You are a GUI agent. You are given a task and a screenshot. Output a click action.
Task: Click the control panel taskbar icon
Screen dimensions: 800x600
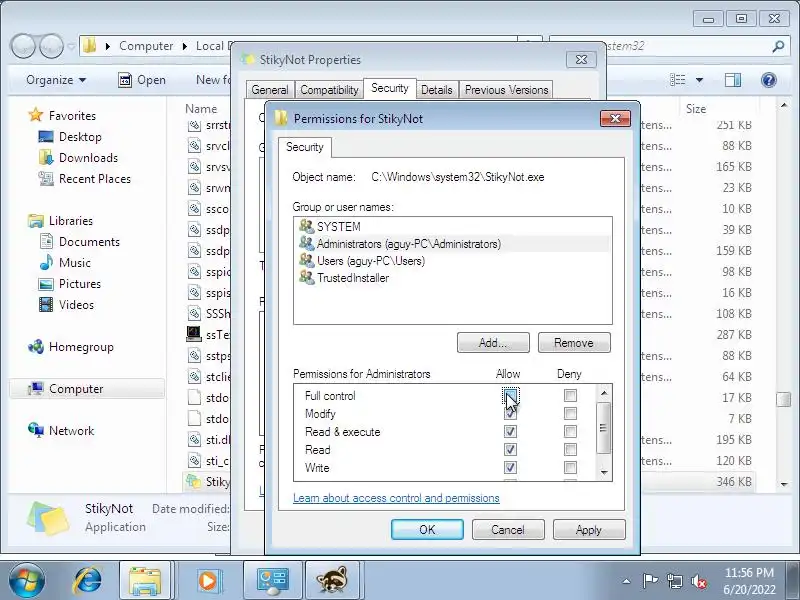point(272,581)
